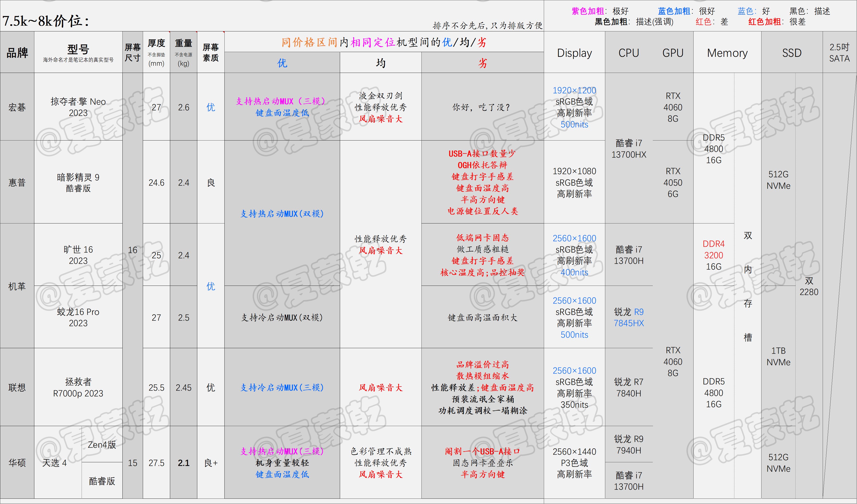
Task: Select the red text 'USB-A接口数量少'
Action: click(x=483, y=154)
